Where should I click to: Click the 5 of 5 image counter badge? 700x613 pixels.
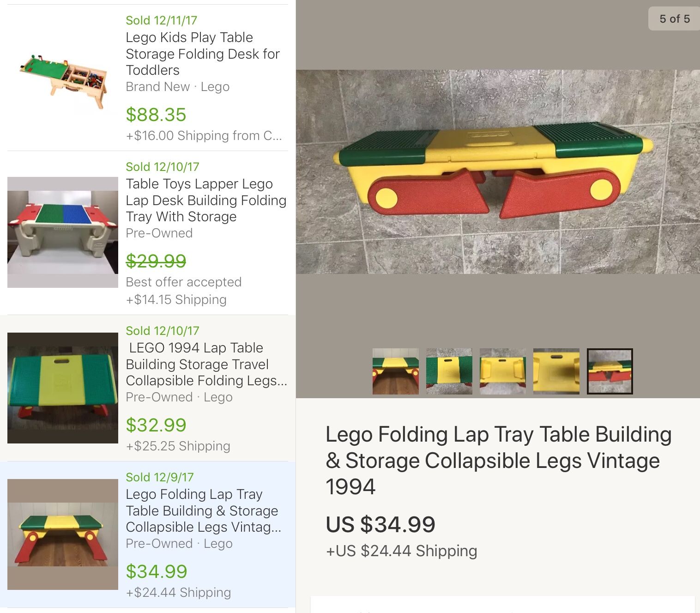click(674, 19)
